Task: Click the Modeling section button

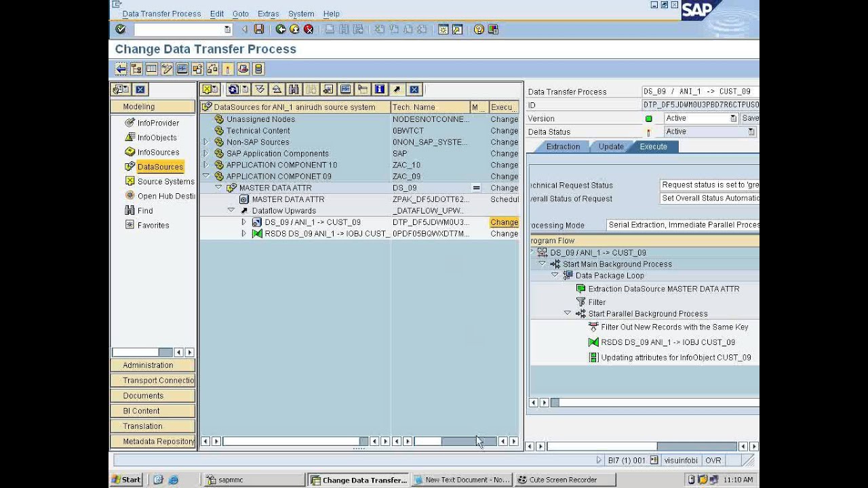Action: pyautogui.click(x=153, y=106)
